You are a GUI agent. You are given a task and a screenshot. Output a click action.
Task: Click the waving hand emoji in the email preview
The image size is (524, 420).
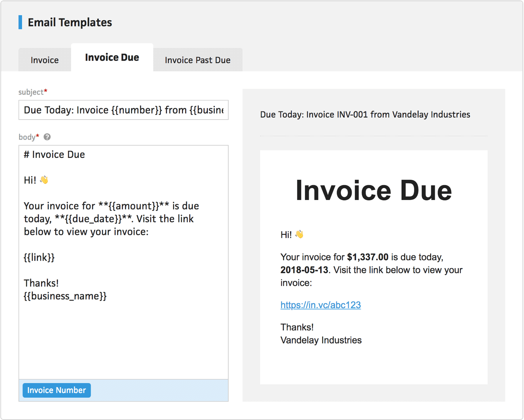(x=300, y=234)
